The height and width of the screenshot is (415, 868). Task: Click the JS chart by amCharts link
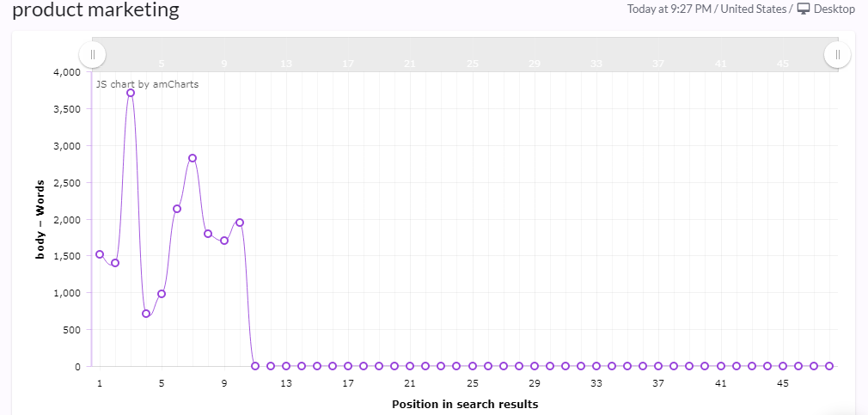tap(147, 85)
